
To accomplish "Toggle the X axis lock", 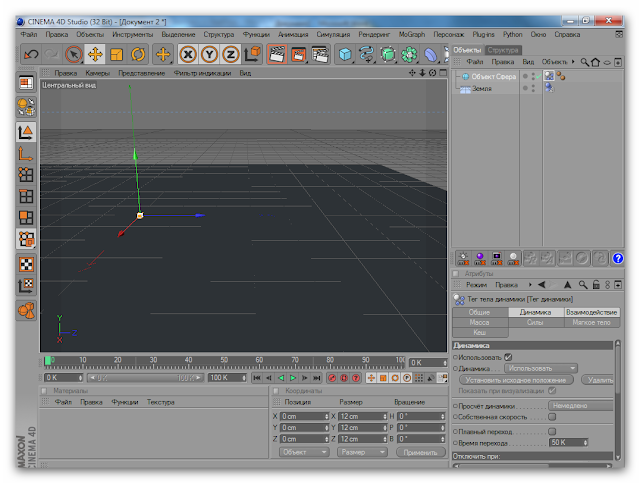I will pyautogui.click(x=187, y=54).
